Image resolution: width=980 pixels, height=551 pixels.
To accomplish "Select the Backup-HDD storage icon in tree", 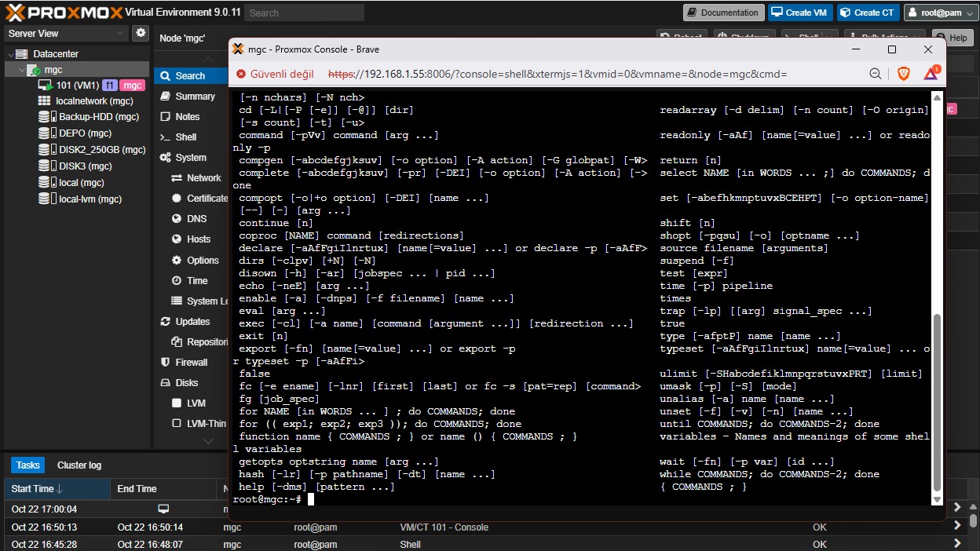I will 47,117.
